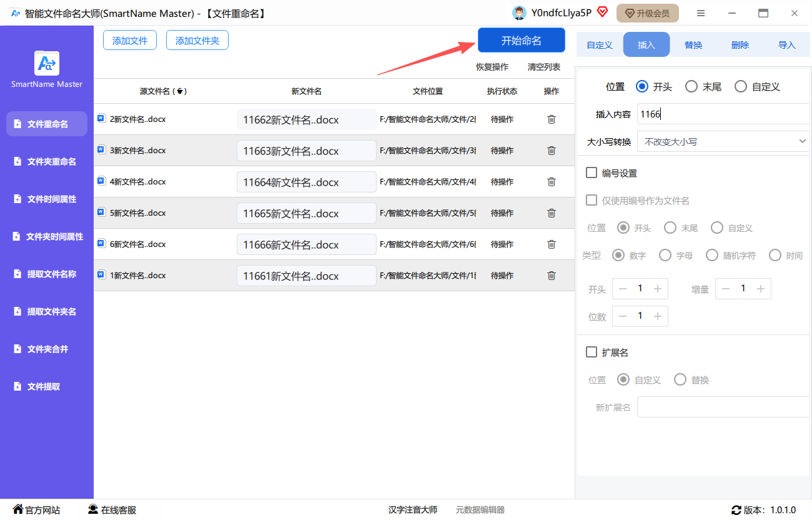Switch to the 替换 tab

(x=693, y=45)
